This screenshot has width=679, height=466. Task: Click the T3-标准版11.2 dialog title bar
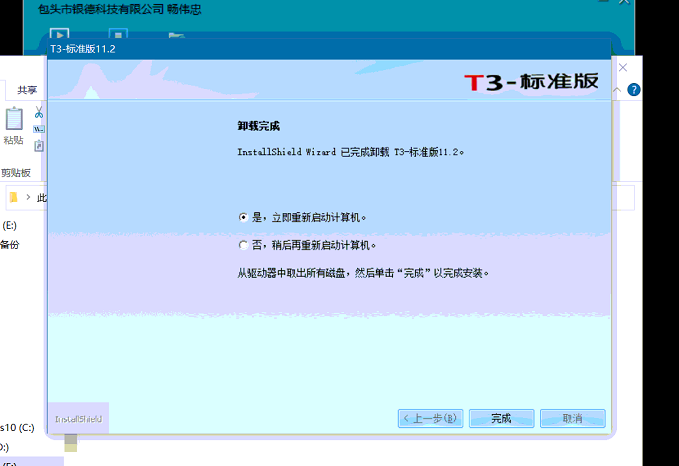click(x=329, y=49)
